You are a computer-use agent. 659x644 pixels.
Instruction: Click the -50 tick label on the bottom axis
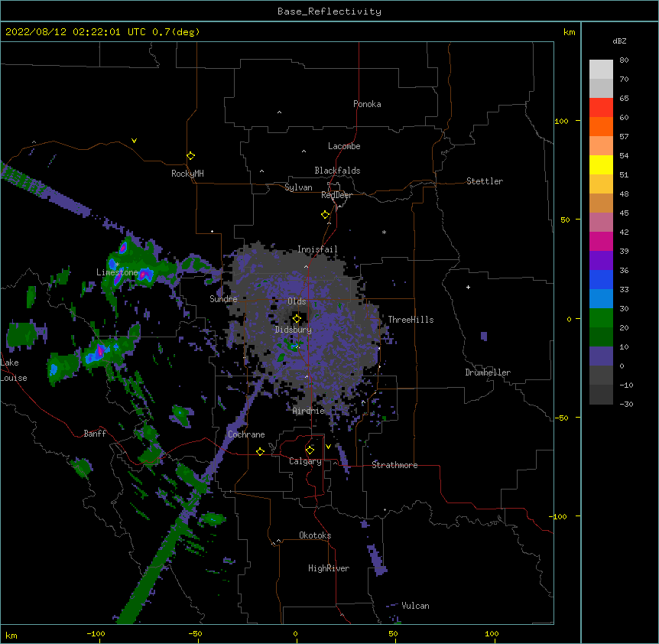(x=195, y=633)
